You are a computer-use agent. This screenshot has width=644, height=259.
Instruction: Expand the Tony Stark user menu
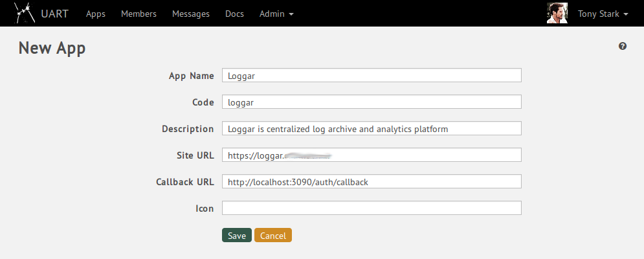tap(603, 14)
